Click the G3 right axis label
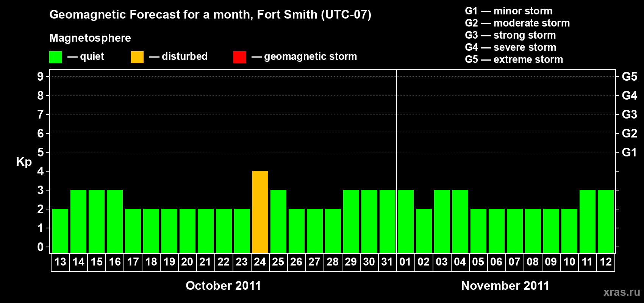Screen dimensions: 644x303 (630, 114)
